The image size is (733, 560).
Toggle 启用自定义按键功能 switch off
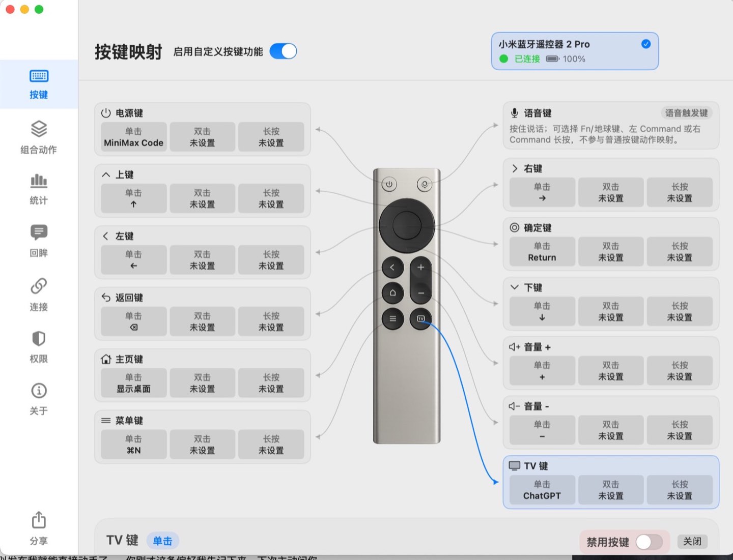coord(283,51)
